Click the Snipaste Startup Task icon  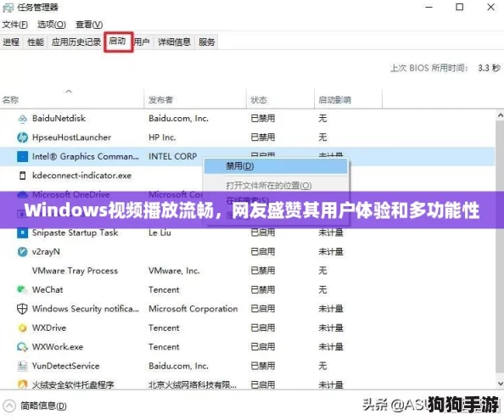click(23, 232)
